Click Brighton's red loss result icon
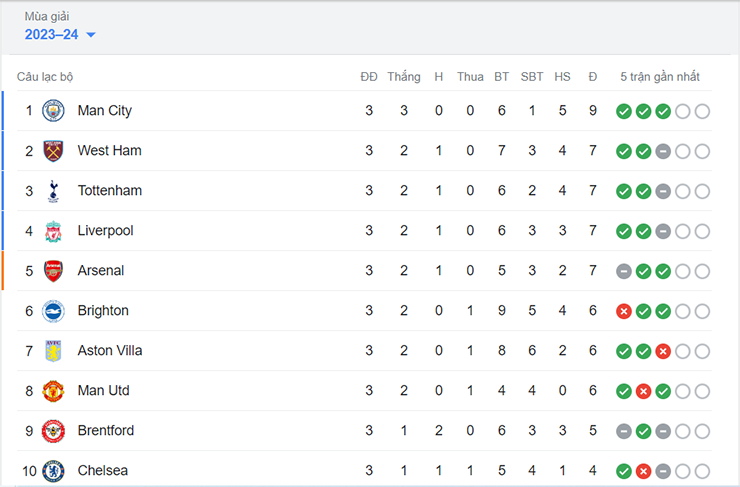 [x=623, y=311]
